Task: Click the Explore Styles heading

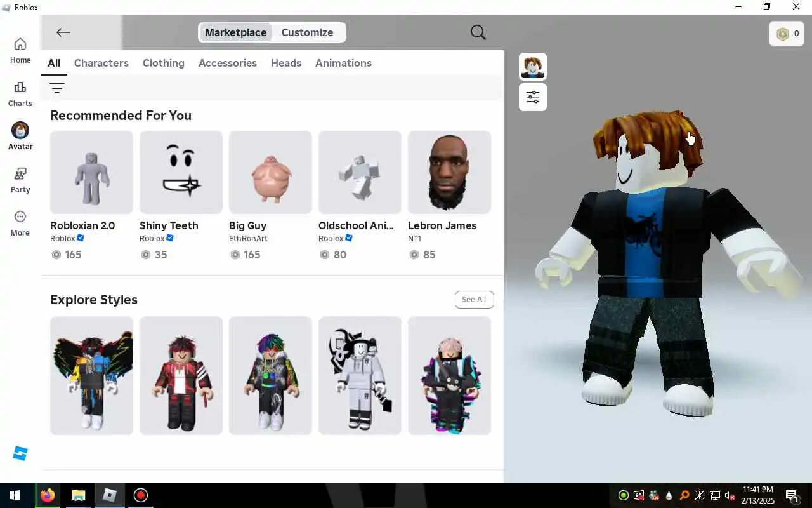Action: click(x=94, y=300)
